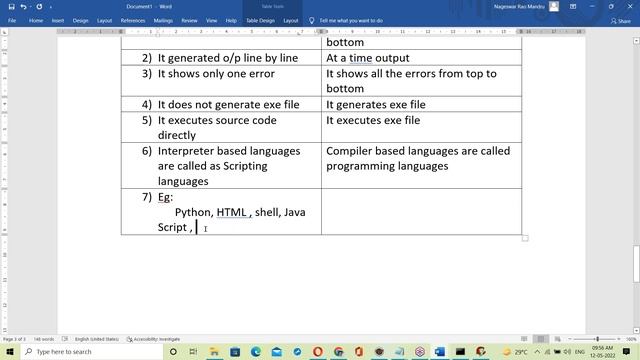The width and height of the screenshot is (640, 360).
Task: Switch to Web Layout view
Action: [558, 339]
